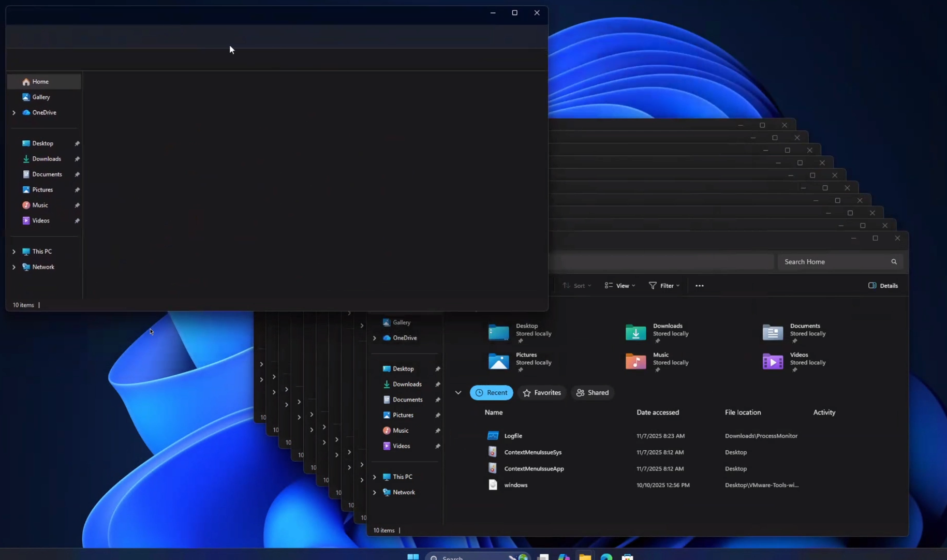Open Home in the top-left window sidebar
This screenshot has width=947, height=560.
[x=40, y=82]
